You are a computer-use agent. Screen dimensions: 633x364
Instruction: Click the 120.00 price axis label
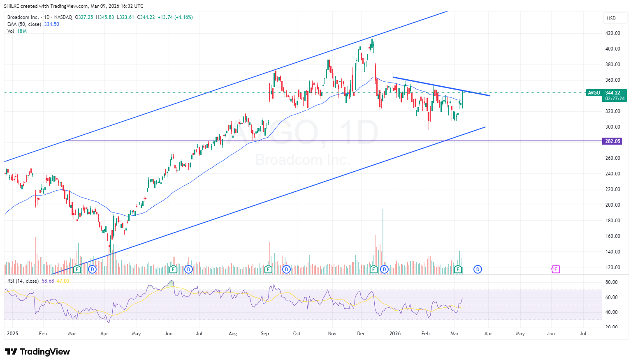[613, 267]
